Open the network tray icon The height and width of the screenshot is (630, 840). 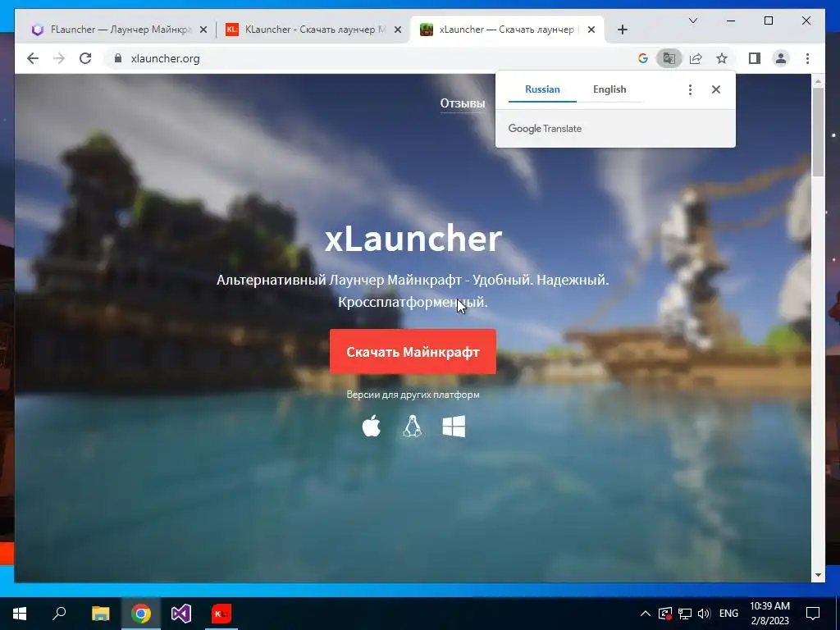tap(685, 614)
